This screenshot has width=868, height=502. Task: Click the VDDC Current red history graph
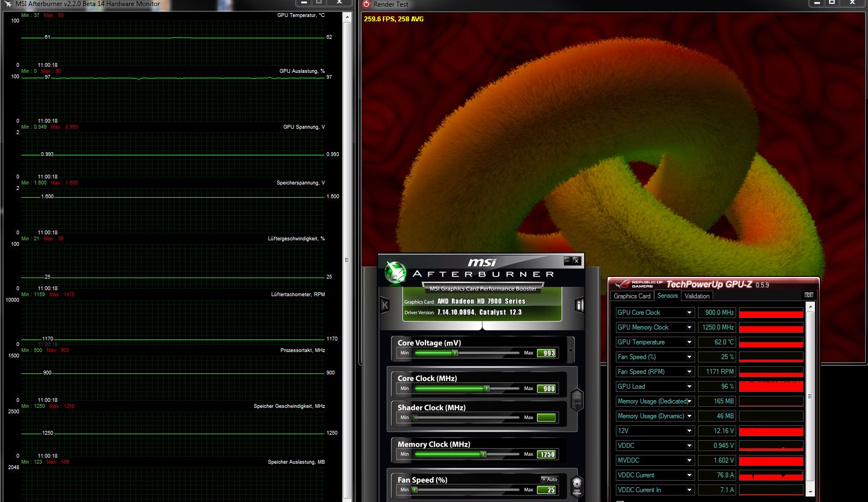point(771,475)
